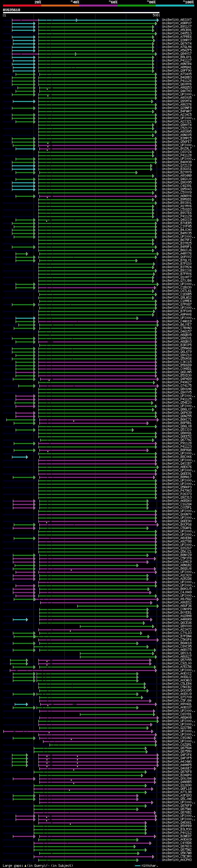Click the UniRef100_C1BU30 entry

tap(177, 287)
